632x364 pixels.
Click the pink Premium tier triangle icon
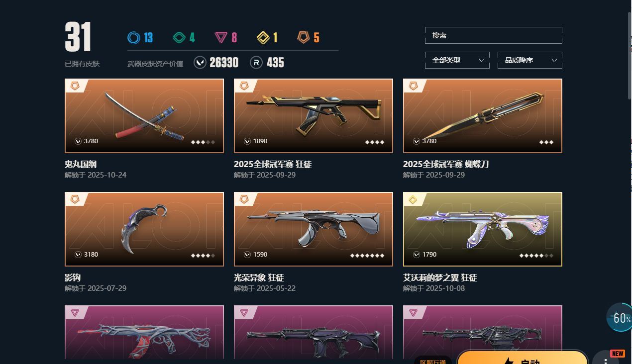[x=221, y=37]
